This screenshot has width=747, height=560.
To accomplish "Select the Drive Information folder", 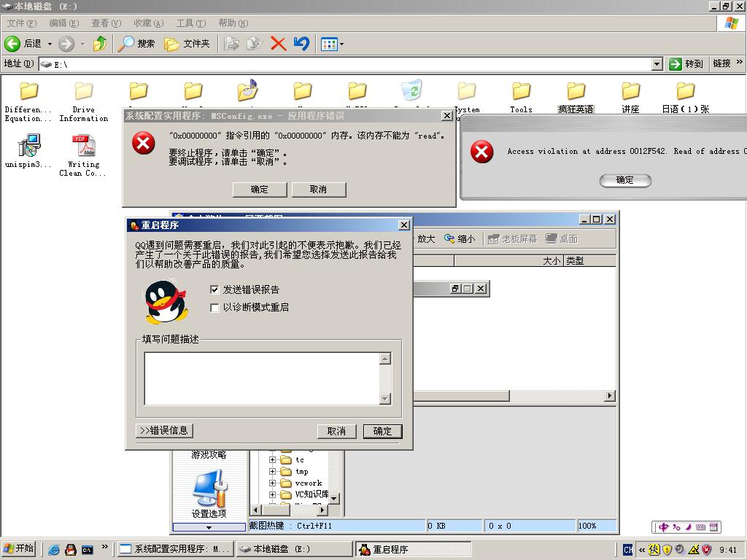I will (x=83, y=101).
